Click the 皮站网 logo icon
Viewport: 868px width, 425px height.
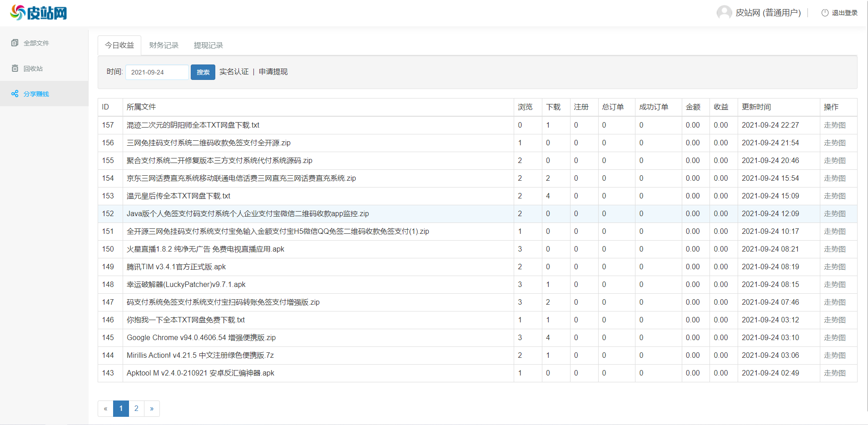pos(18,12)
